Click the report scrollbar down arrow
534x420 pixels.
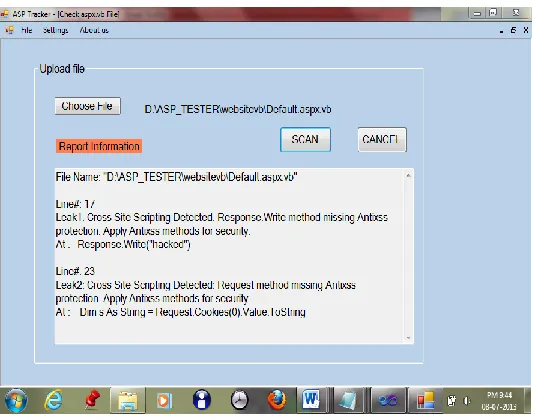coord(408,338)
